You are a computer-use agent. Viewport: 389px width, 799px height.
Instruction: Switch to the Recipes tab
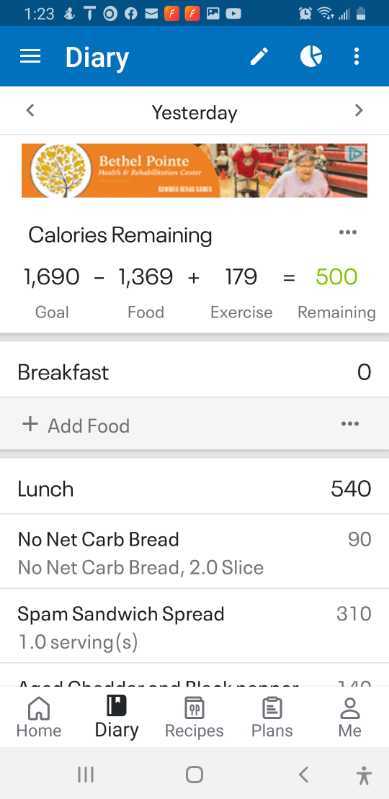point(194,717)
